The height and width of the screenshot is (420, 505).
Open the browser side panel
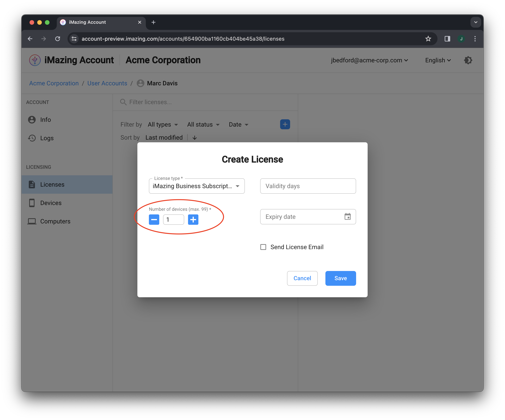coord(447,39)
